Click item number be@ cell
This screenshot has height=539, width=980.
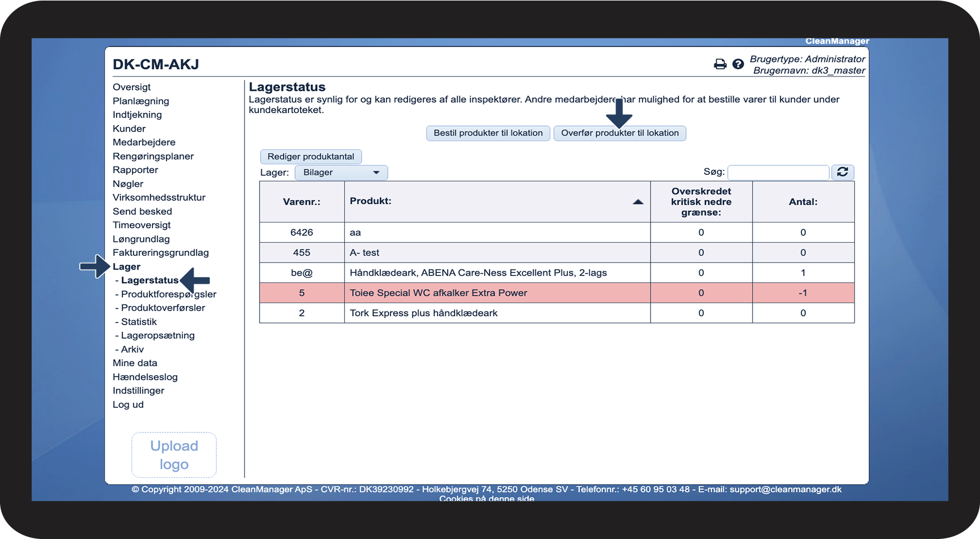[x=302, y=273]
